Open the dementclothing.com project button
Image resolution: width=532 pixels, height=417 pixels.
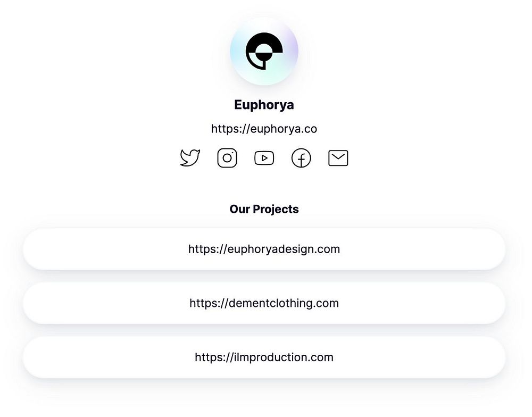click(x=264, y=303)
